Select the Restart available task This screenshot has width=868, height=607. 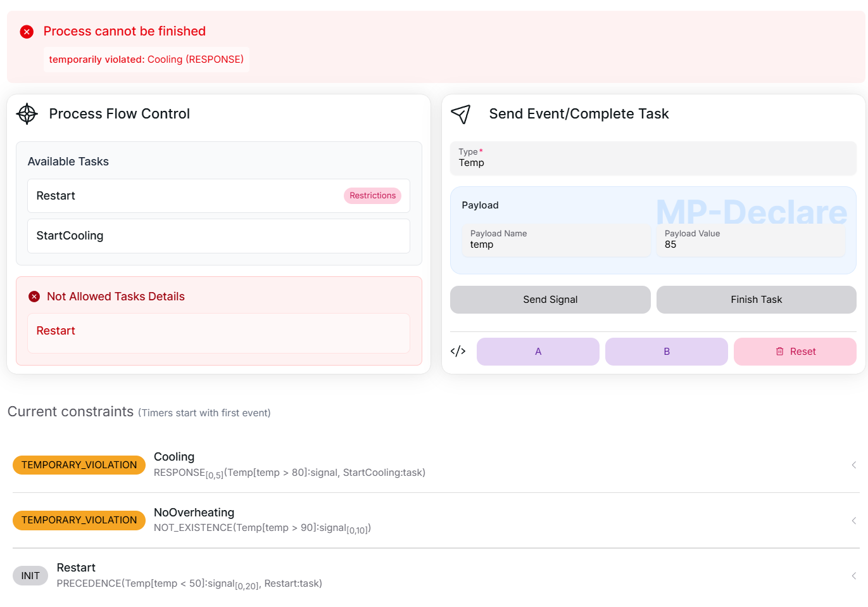[218, 196]
